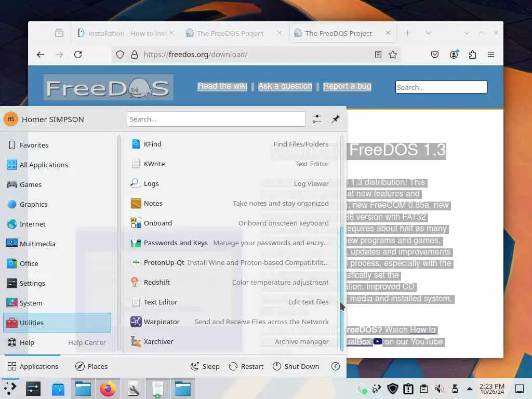Image resolution: width=532 pixels, height=399 pixels.
Task: Expand the list all tabs dropdown
Action: tap(429, 33)
